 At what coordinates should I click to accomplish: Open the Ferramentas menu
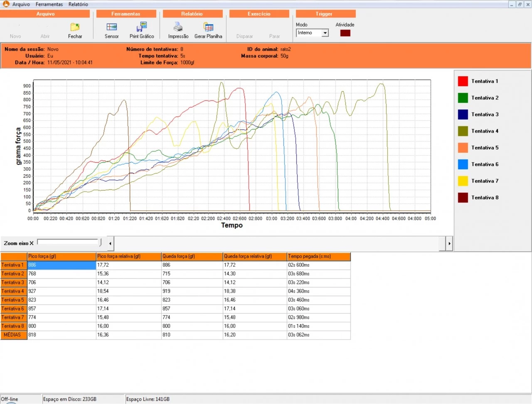tap(49, 4)
